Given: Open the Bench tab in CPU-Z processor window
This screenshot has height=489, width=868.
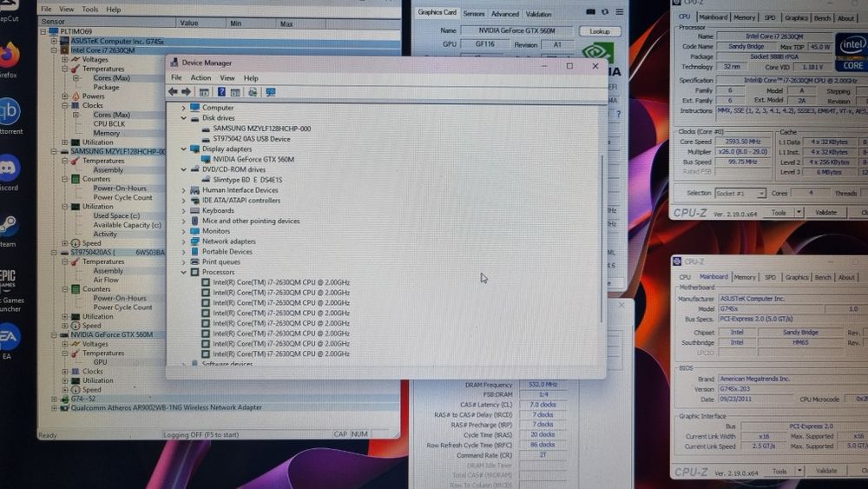Looking at the screenshot, I should [x=822, y=17].
